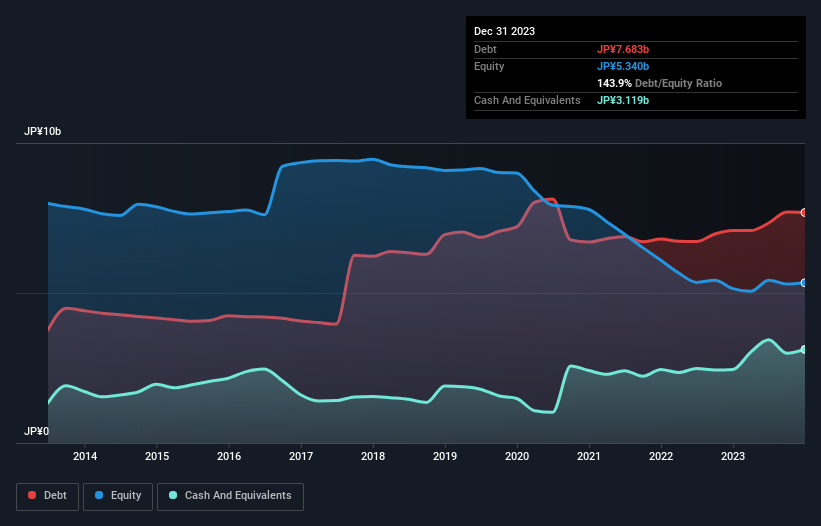The image size is (821, 526).
Task: Click the JP¥5.340b equity value
Action: pos(623,66)
